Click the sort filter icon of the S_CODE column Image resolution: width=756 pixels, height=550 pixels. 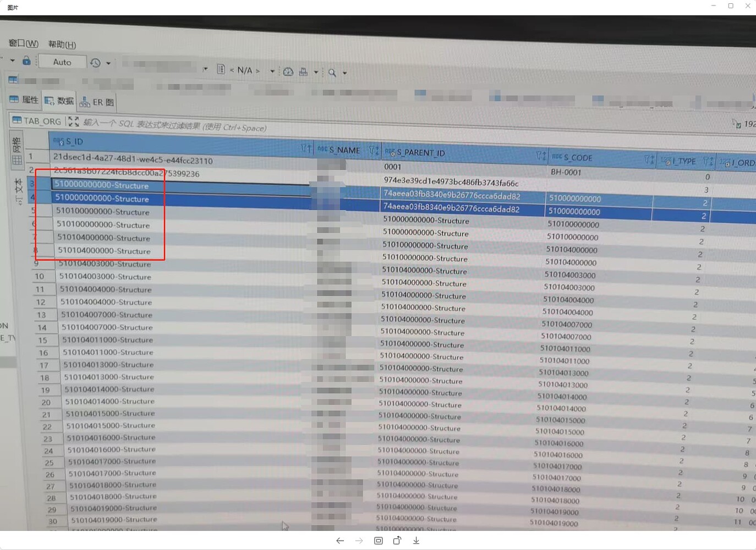point(649,159)
